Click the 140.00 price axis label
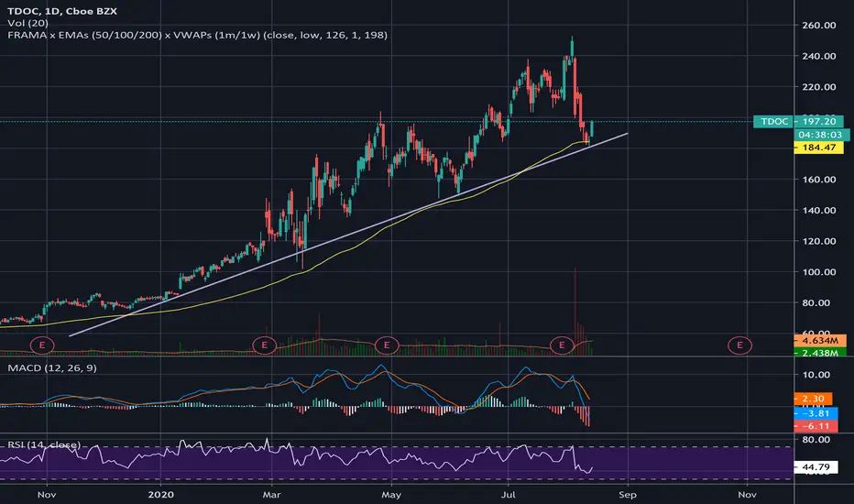Screen dimensions: 854x504 coord(818,211)
